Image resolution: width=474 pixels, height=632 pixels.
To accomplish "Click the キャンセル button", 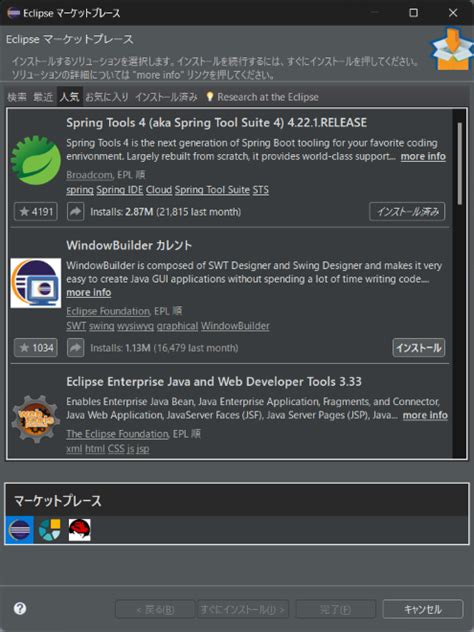I will tap(423, 609).
